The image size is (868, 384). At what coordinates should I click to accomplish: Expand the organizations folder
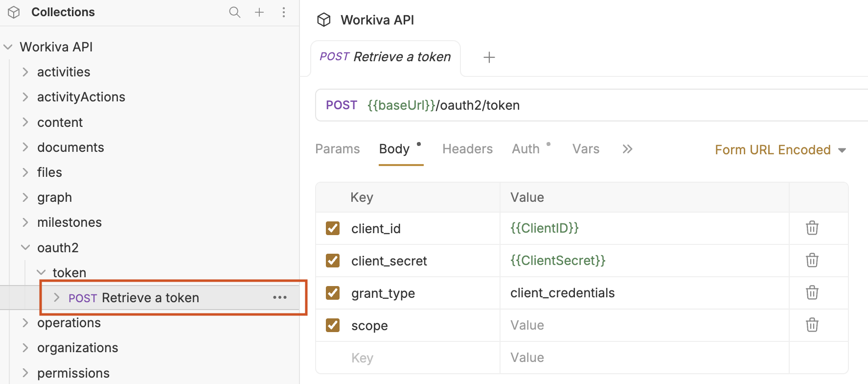[x=25, y=348]
